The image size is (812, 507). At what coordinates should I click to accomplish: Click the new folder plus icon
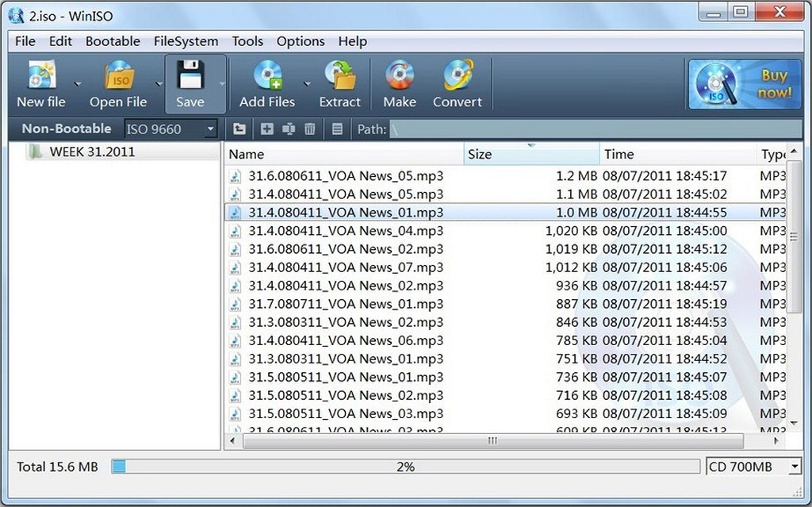[266, 129]
